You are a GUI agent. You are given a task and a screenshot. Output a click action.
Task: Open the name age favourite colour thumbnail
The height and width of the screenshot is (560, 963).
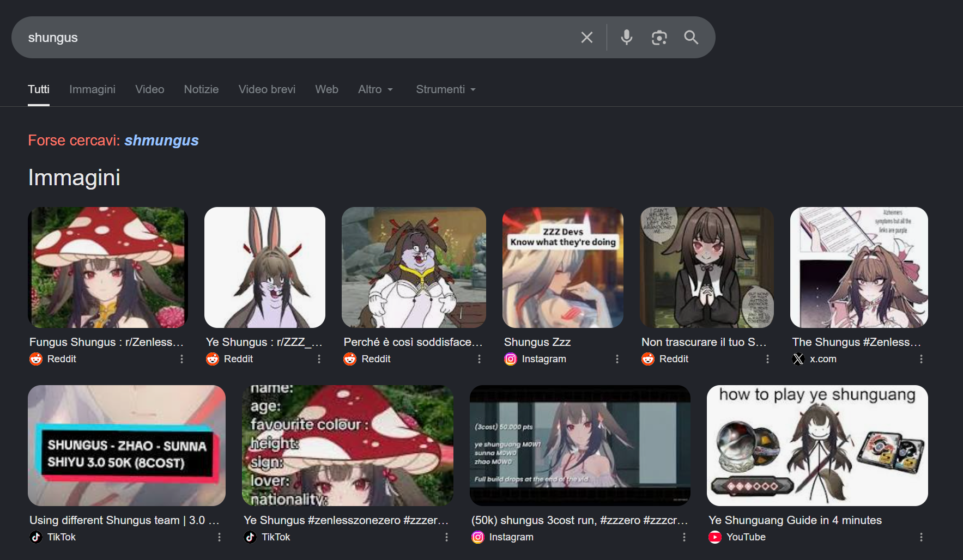point(348,446)
